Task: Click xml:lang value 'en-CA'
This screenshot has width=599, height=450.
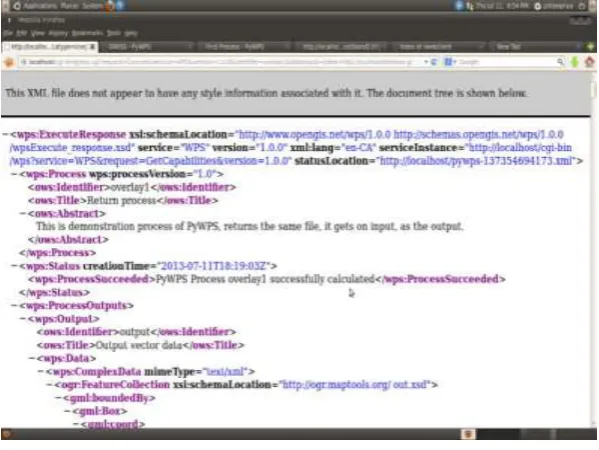Action: (x=359, y=147)
